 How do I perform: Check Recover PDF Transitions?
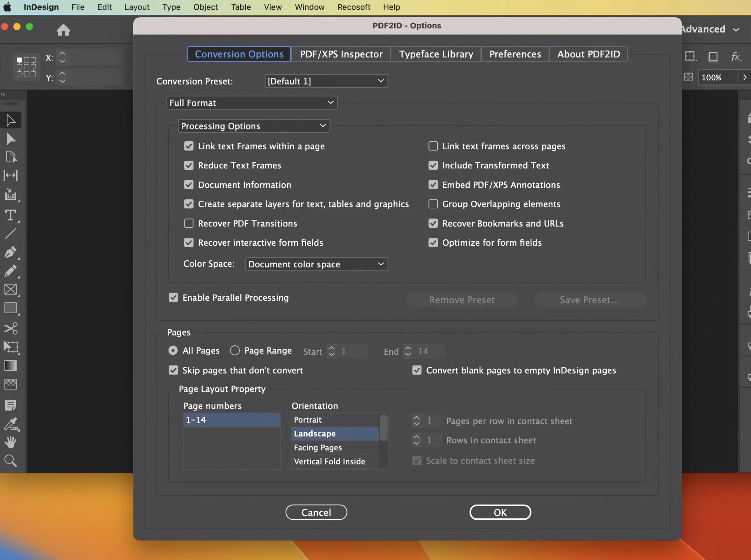pyautogui.click(x=189, y=223)
